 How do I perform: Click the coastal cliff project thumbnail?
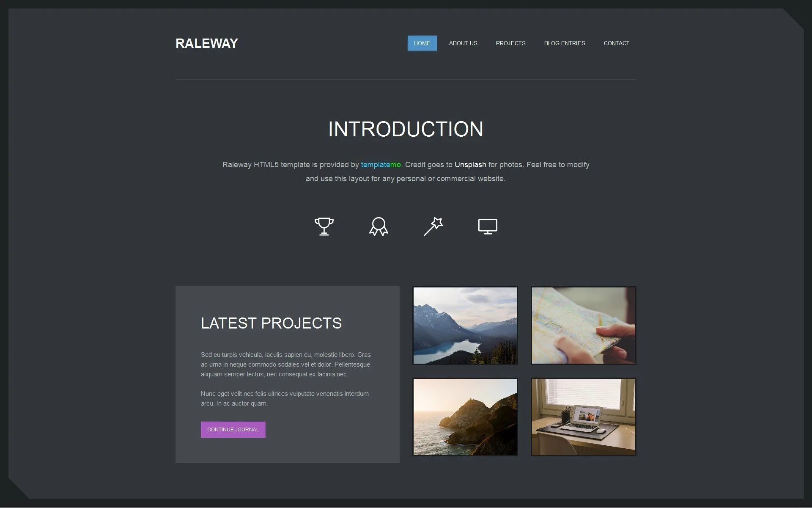click(x=465, y=417)
